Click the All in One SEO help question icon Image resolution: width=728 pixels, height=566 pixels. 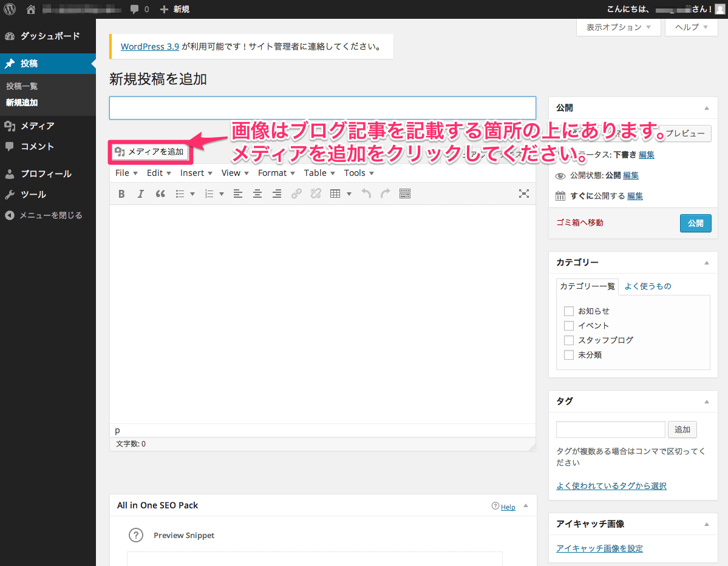click(495, 506)
